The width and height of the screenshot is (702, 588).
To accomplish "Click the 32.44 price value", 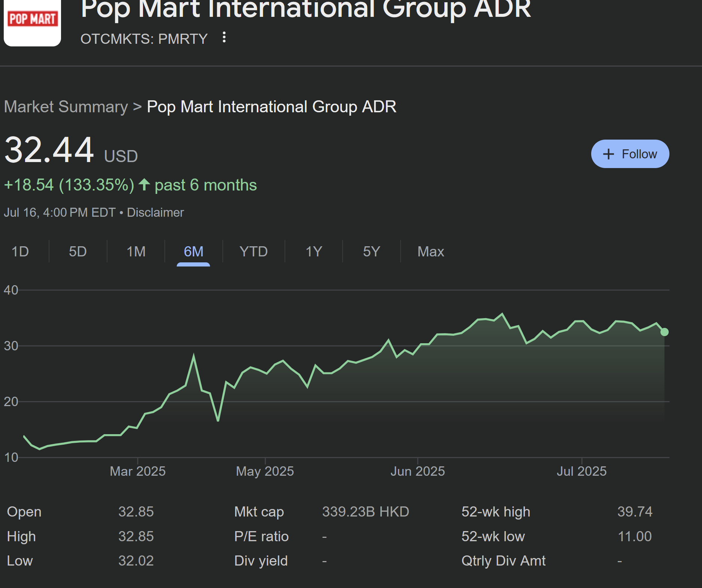I will click(x=49, y=150).
